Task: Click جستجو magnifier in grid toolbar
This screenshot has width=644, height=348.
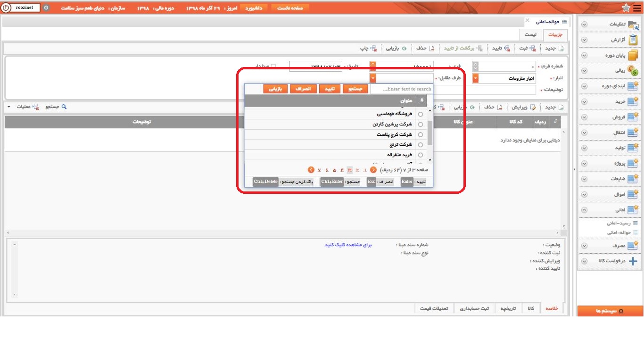Action: pyautogui.click(x=56, y=107)
